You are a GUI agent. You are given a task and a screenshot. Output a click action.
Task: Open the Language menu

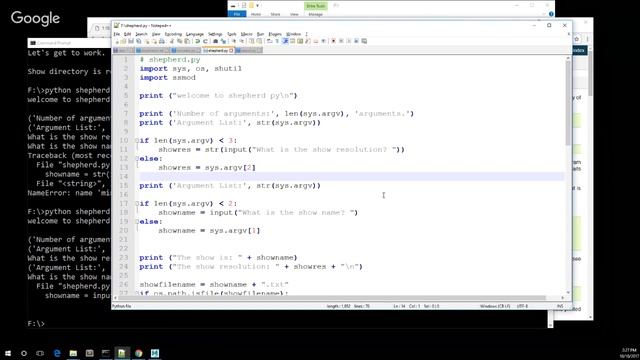click(195, 34)
